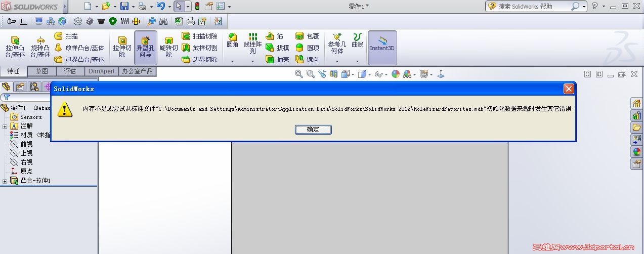Switch to the DimXpert tab

point(101,71)
